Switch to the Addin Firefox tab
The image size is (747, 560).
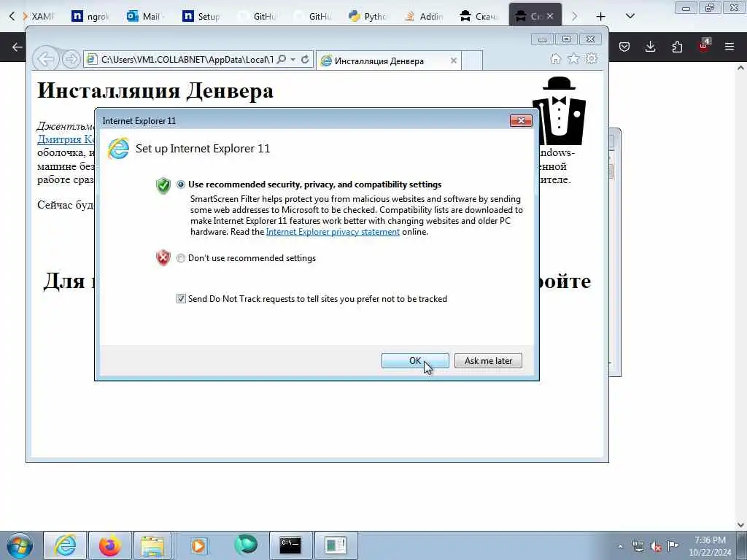tap(424, 16)
